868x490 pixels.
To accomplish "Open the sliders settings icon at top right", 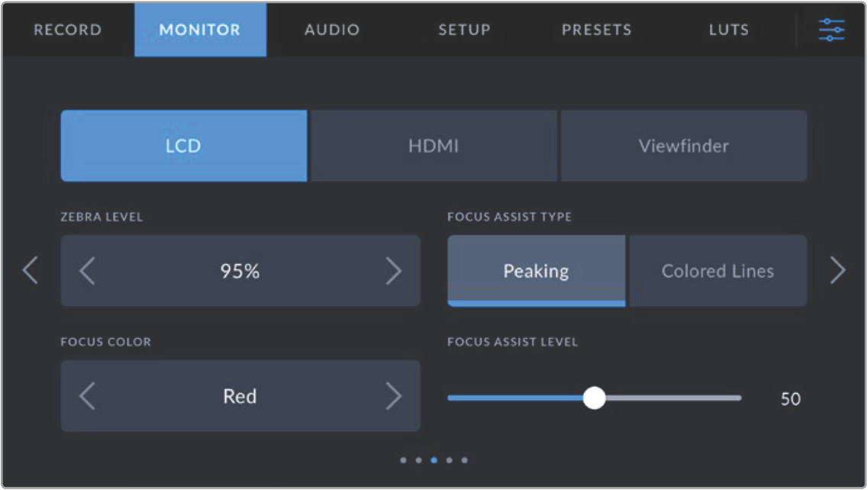I will [x=831, y=30].
